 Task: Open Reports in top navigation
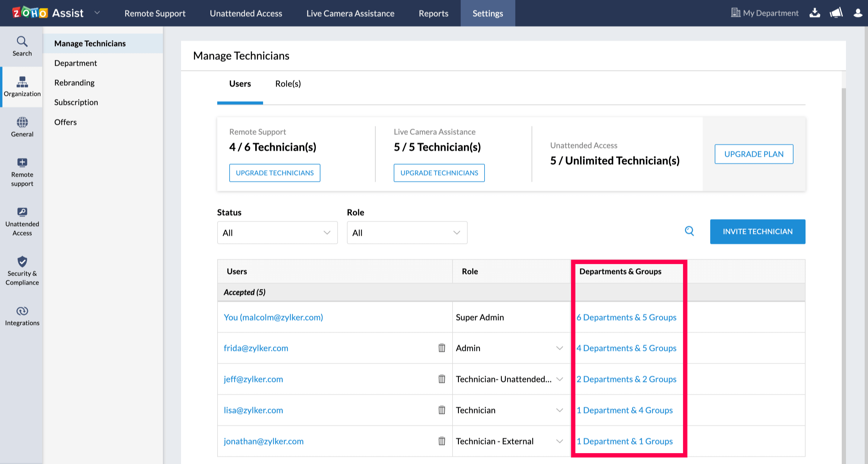[x=433, y=14]
